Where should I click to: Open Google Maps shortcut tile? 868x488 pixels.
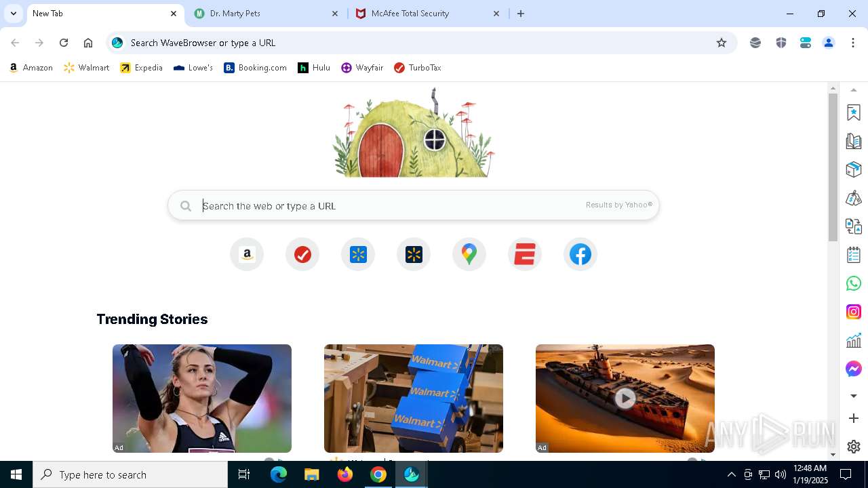[469, 255]
